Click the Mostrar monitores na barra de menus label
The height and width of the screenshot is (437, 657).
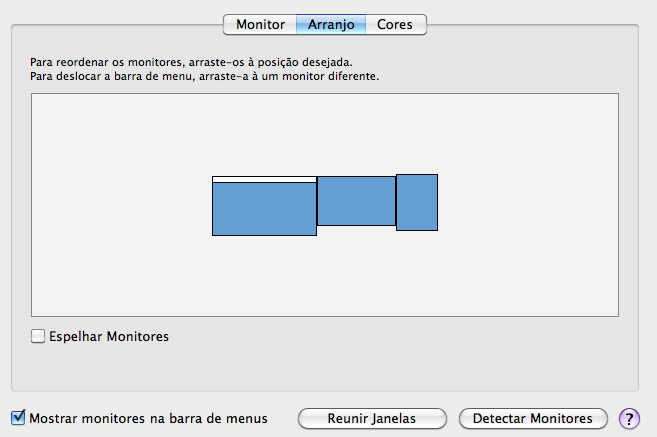(148, 419)
